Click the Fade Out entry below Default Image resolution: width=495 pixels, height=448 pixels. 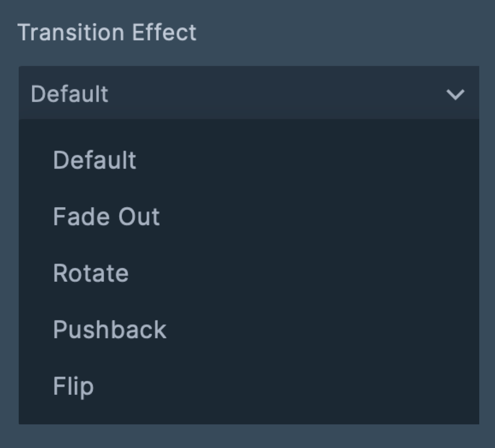106,217
